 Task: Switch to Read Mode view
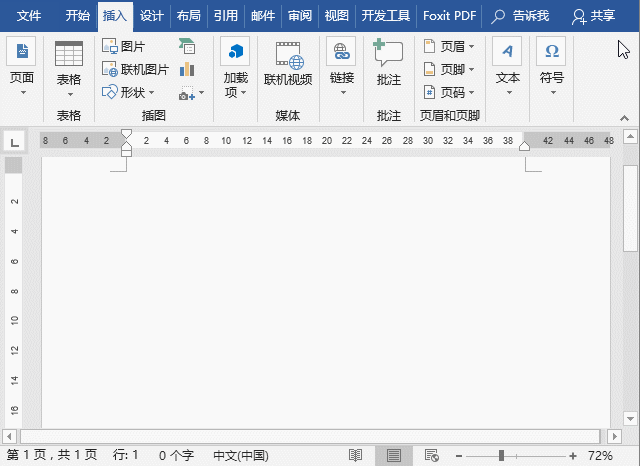click(356, 455)
